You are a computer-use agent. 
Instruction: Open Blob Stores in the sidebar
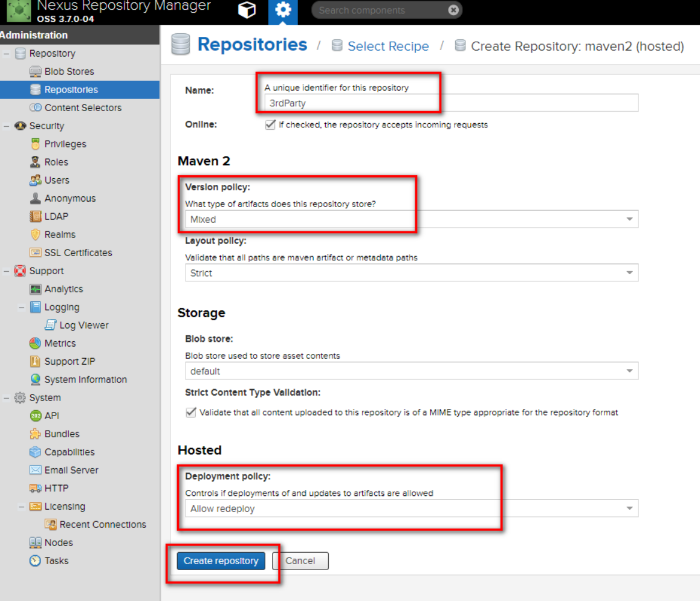click(69, 71)
